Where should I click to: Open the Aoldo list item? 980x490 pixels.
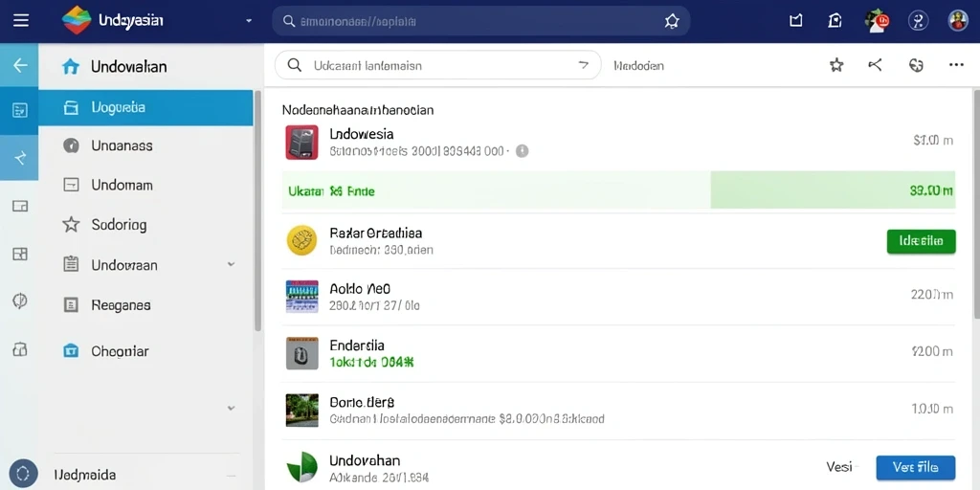[618, 297]
